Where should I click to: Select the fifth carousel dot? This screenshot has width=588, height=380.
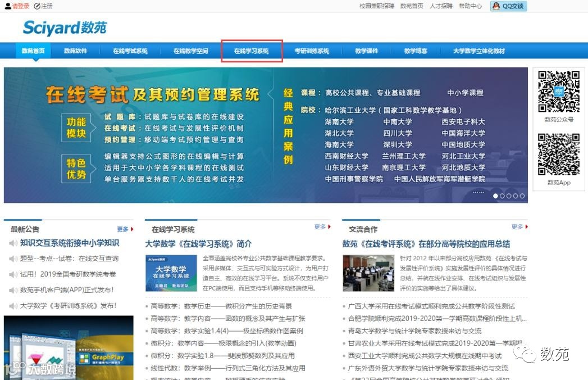(x=522, y=196)
